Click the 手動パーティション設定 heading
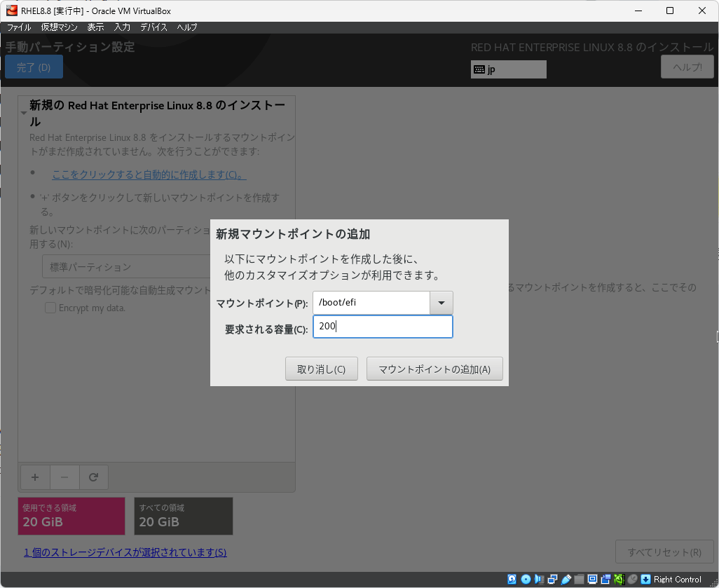 click(x=70, y=47)
